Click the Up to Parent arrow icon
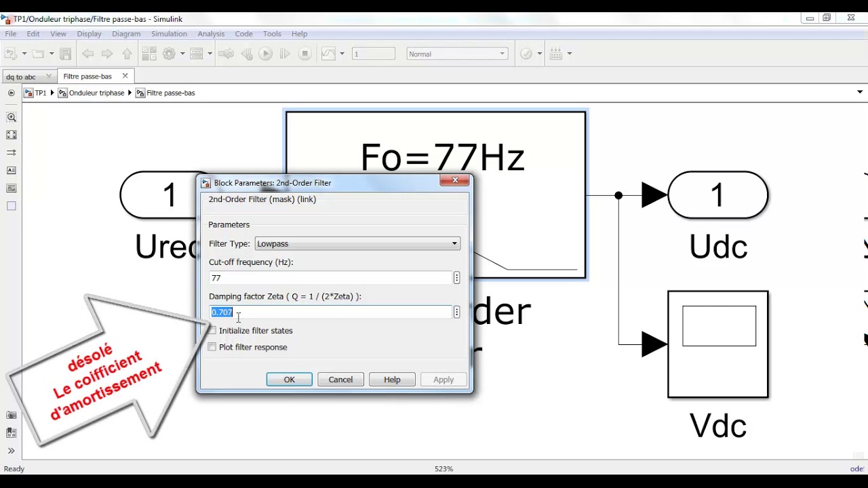The width and height of the screenshot is (868, 488). coord(127,54)
